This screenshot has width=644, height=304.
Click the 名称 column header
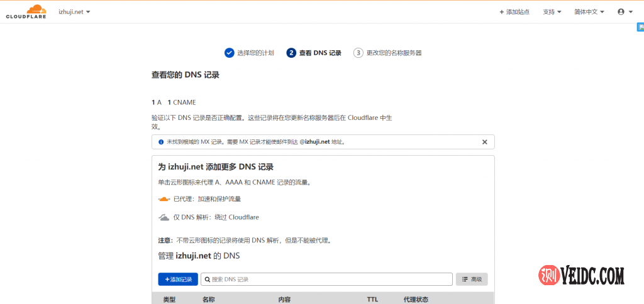[x=208, y=300]
